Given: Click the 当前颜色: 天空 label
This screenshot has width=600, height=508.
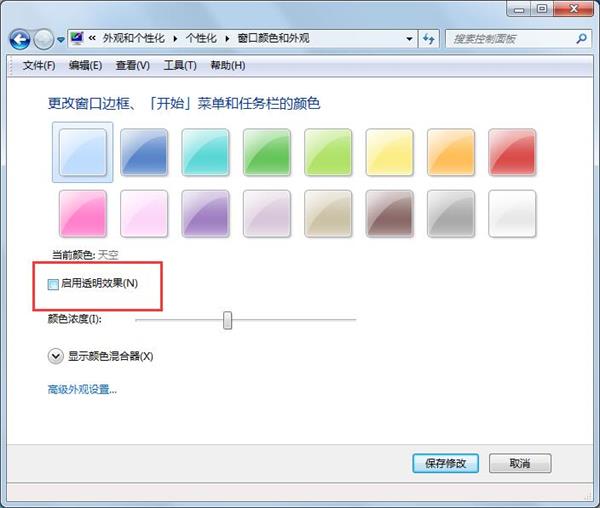Looking at the screenshot, I should coord(85,255).
